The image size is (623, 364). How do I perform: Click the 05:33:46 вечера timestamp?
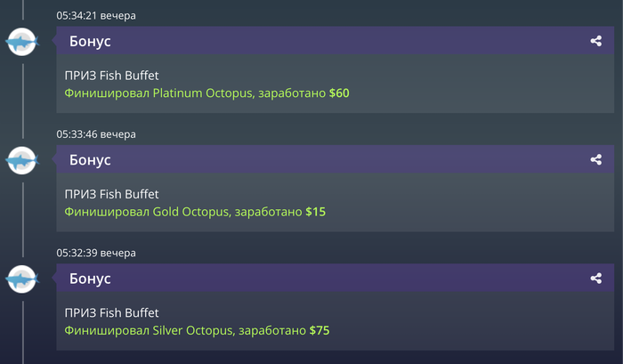tap(96, 134)
